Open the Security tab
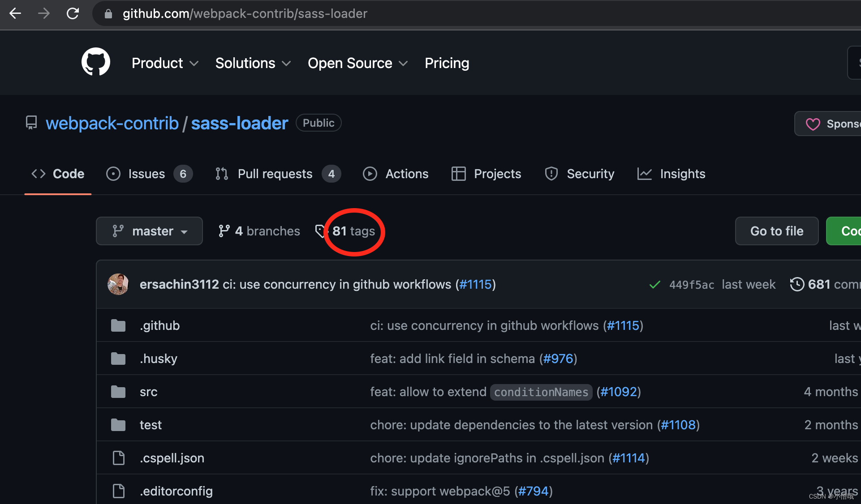Viewport: 861px width, 504px height. [579, 174]
